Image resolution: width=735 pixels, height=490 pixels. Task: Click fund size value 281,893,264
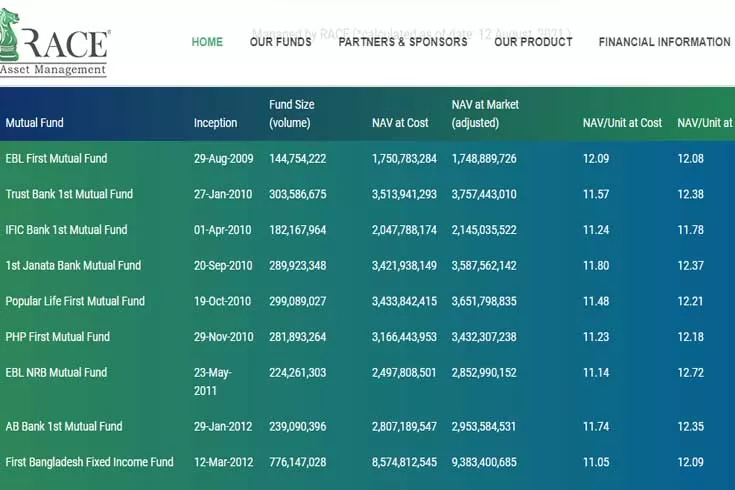[x=298, y=337]
